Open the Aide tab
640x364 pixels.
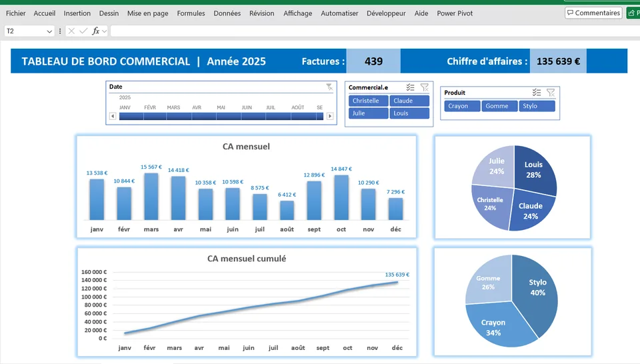pos(421,13)
